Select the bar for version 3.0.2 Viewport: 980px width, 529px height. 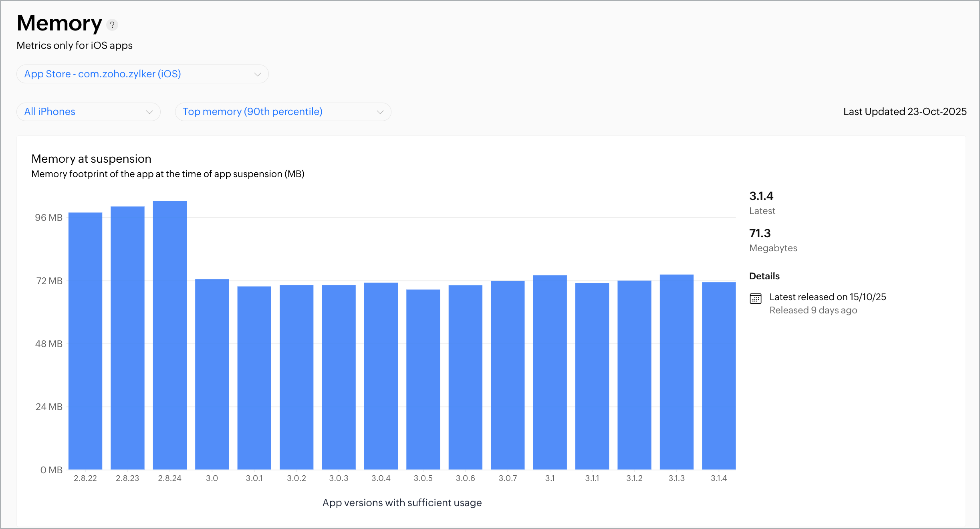pyautogui.click(x=296, y=377)
